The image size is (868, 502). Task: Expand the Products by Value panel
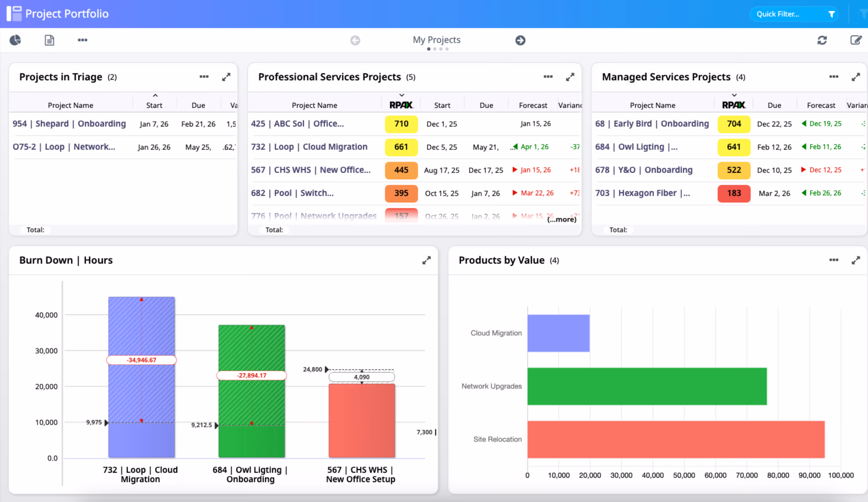pos(856,260)
